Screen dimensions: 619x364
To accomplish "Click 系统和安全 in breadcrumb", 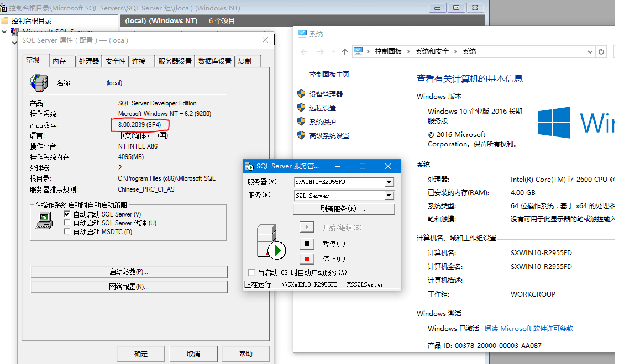I will [432, 51].
